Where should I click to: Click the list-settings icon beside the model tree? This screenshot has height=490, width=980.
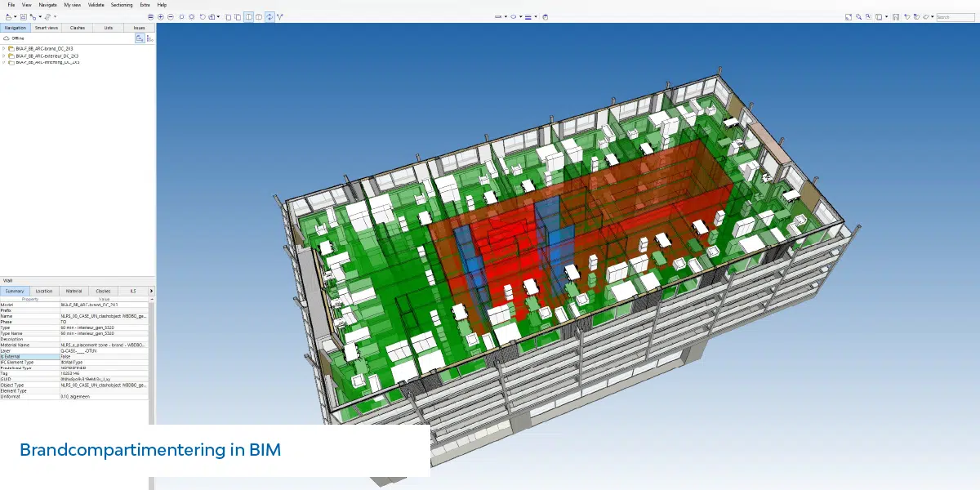[x=150, y=38]
